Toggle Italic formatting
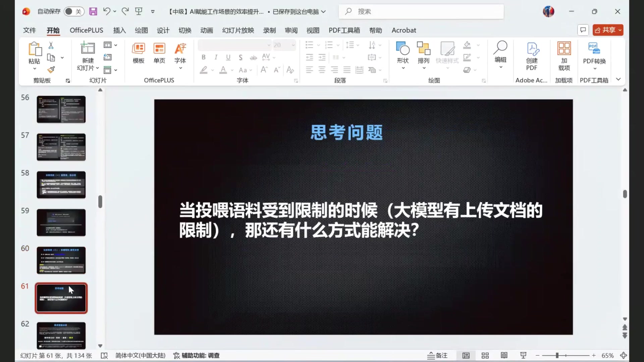This screenshot has height=362, width=644. click(216, 57)
